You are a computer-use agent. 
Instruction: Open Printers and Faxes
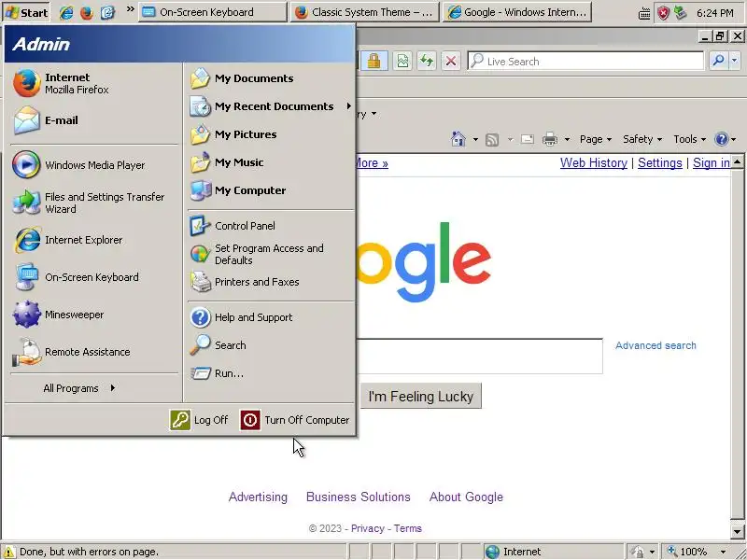271,282
